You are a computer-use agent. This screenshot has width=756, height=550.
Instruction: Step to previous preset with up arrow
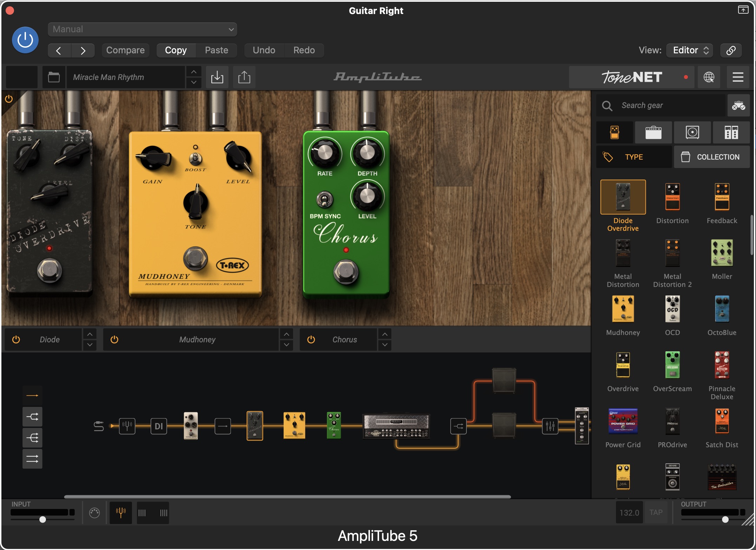click(194, 72)
